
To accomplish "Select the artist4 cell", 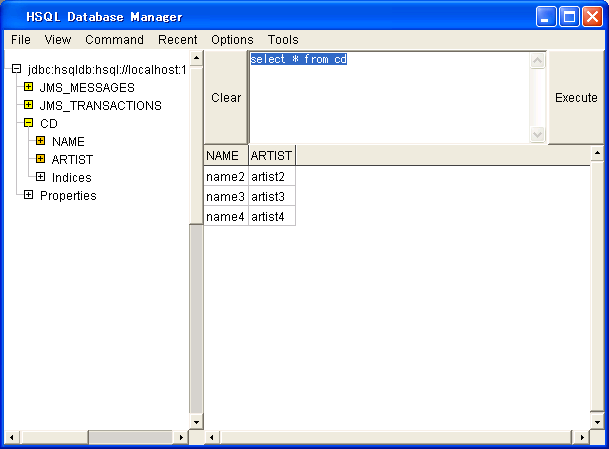I will click(272, 216).
